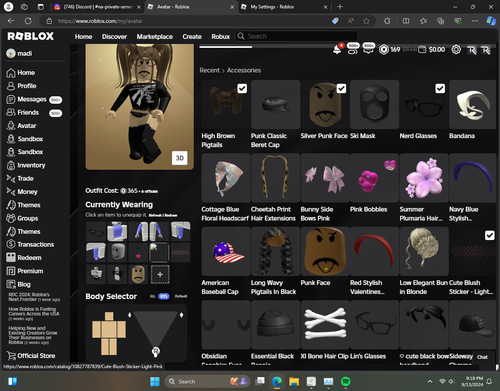Go to Home in the top navigation
Image resolution: width=500 pixels, height=391 pixels.
(x=83, y=37)
